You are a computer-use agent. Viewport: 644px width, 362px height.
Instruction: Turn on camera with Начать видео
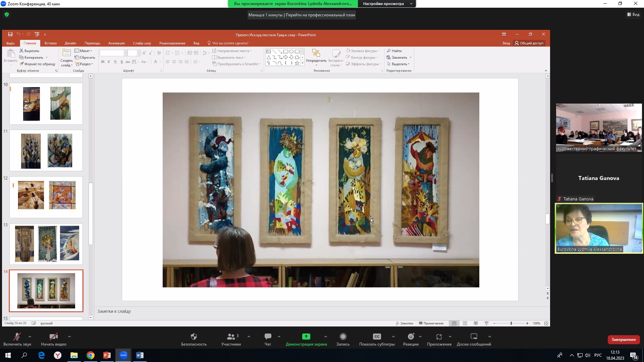(x=53, y=337)
